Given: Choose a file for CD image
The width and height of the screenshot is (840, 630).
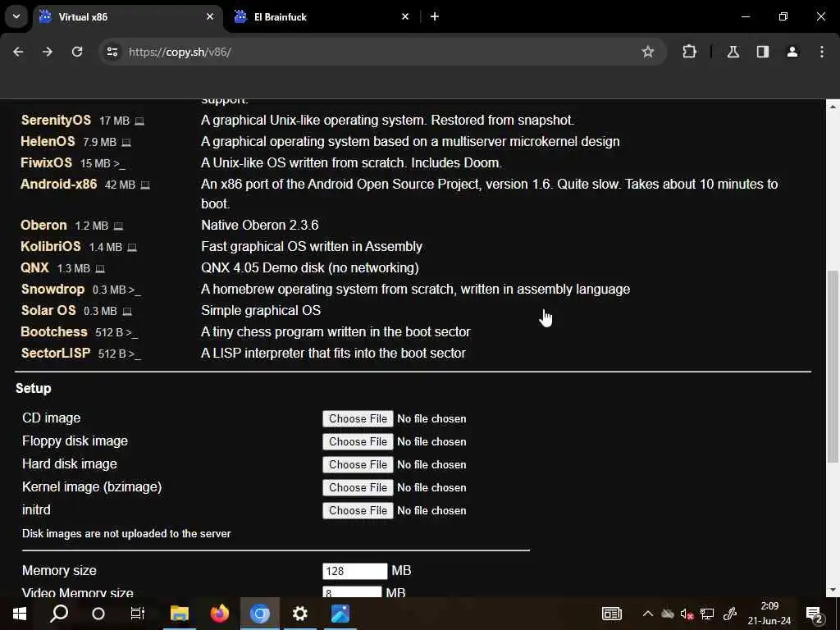Looking at the screenshot, I should (358, 418).
